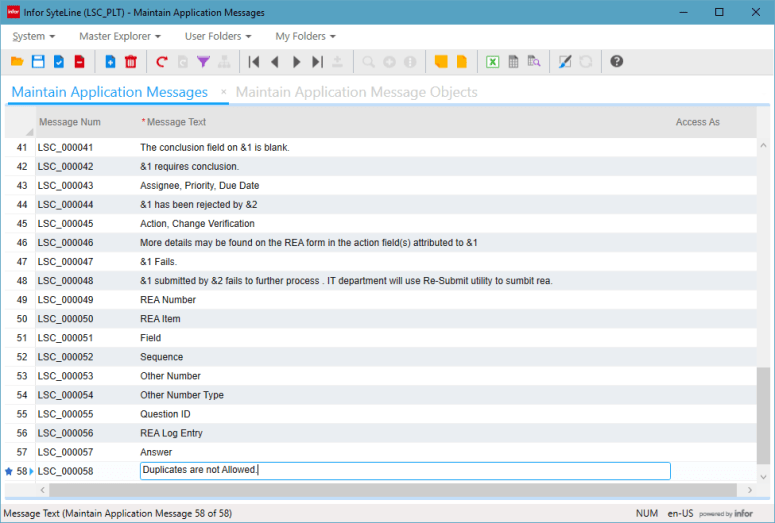Select row header 41
This screenshot has height=523, width=775.
(x=20, y=147)
